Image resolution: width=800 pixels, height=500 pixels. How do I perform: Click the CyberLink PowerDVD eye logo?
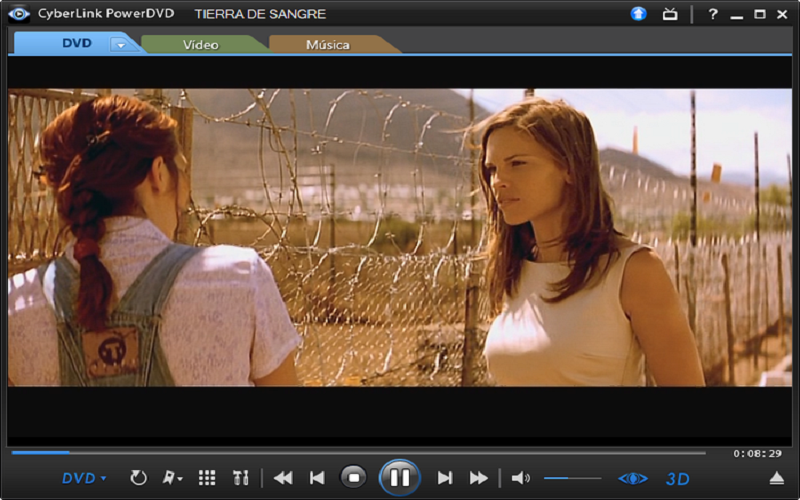(19, 14)
